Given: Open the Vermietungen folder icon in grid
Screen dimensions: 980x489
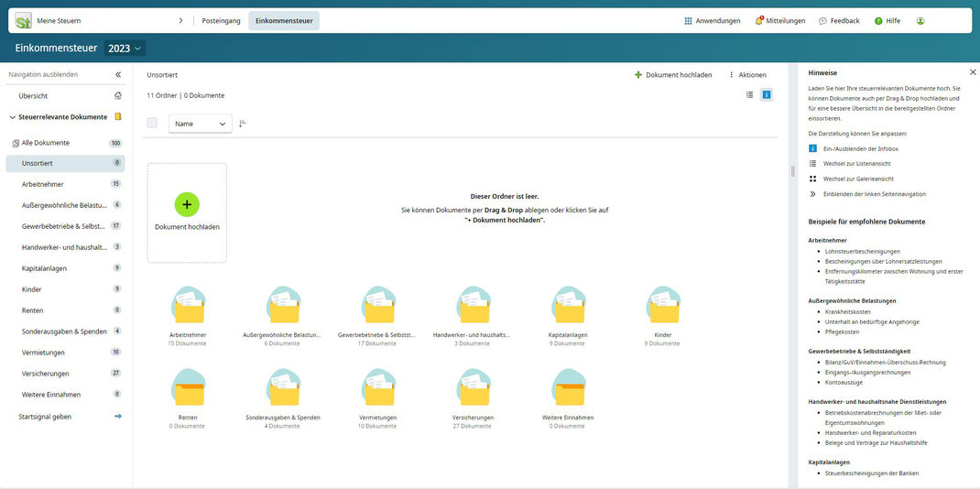Looking at the screenshot, I should pos(377,388).
